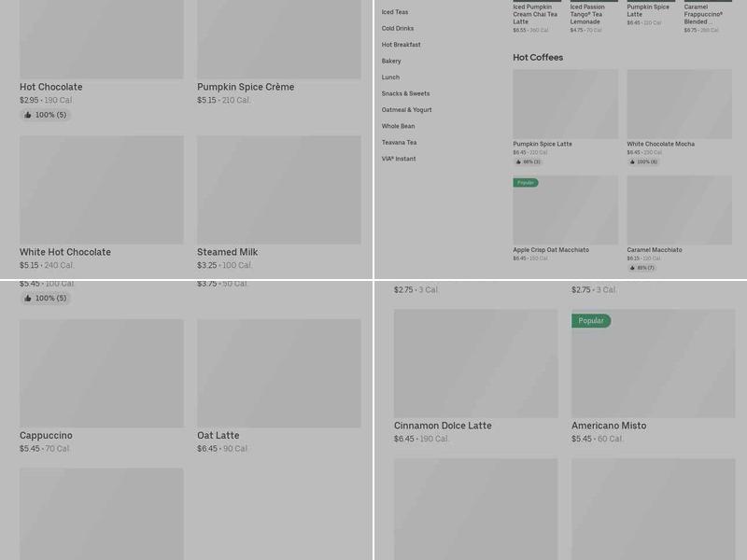Go to the Whole Bean category
Screen dimensions: 747x560
pos(399,126)
